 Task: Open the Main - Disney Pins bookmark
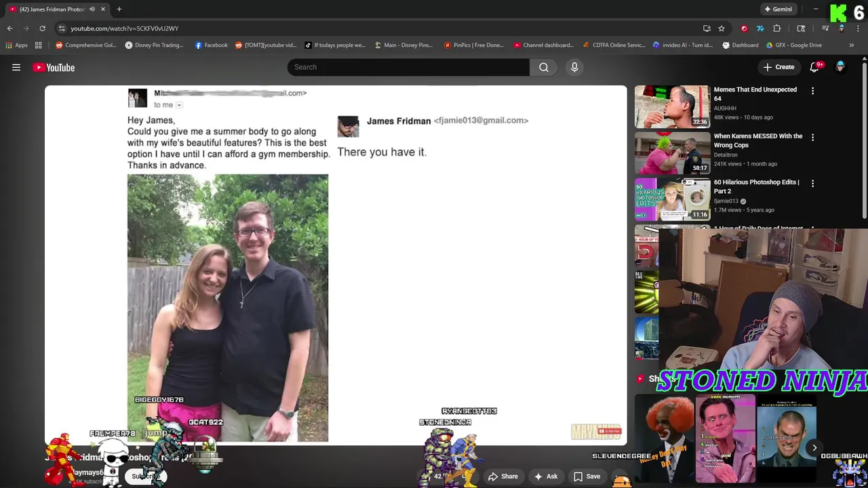click(x=403, y=45)
